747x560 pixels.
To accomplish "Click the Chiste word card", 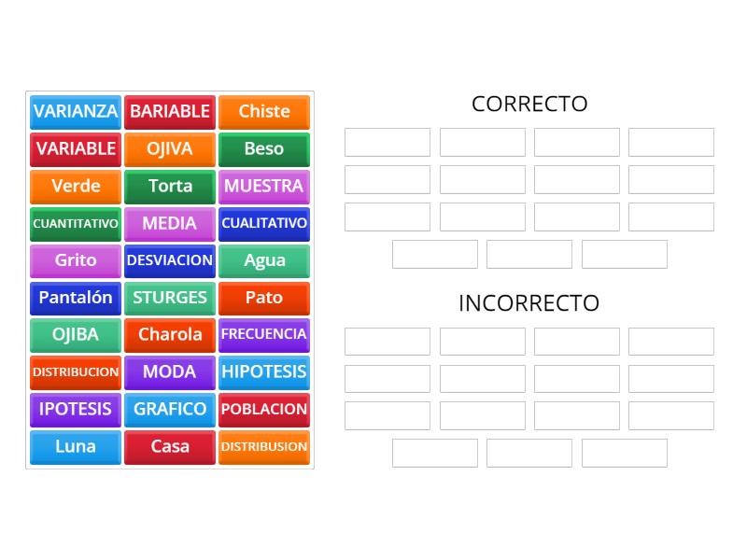I will coord(264,112).
